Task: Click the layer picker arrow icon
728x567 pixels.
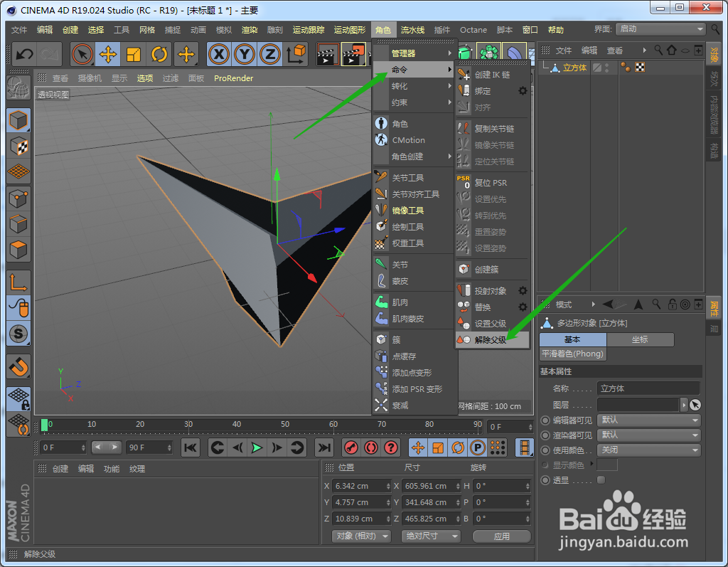Action: 695,405
